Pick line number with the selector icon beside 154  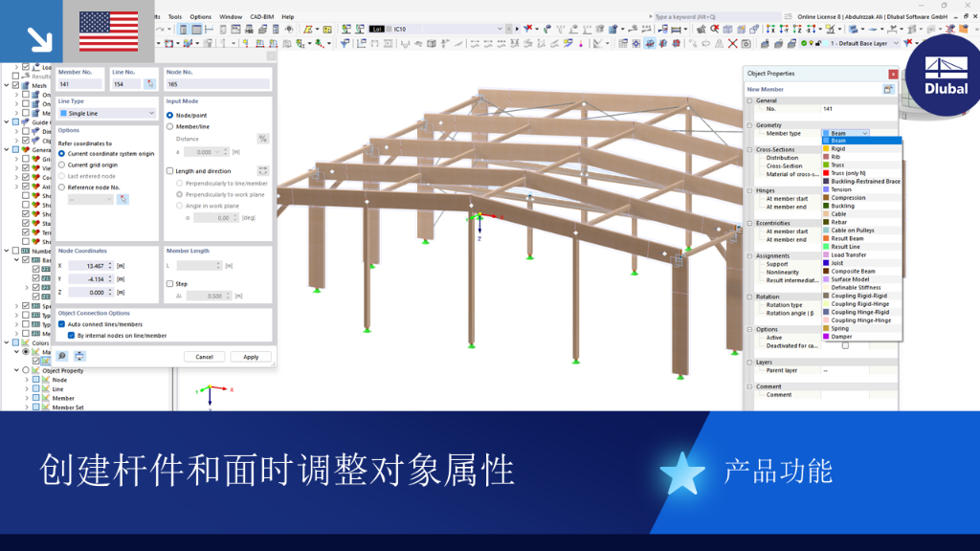(x=149, y=84)
